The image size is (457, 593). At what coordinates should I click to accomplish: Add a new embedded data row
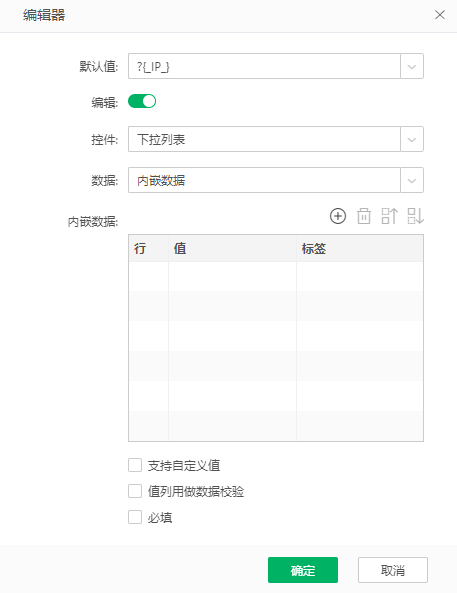click(338, 216)
